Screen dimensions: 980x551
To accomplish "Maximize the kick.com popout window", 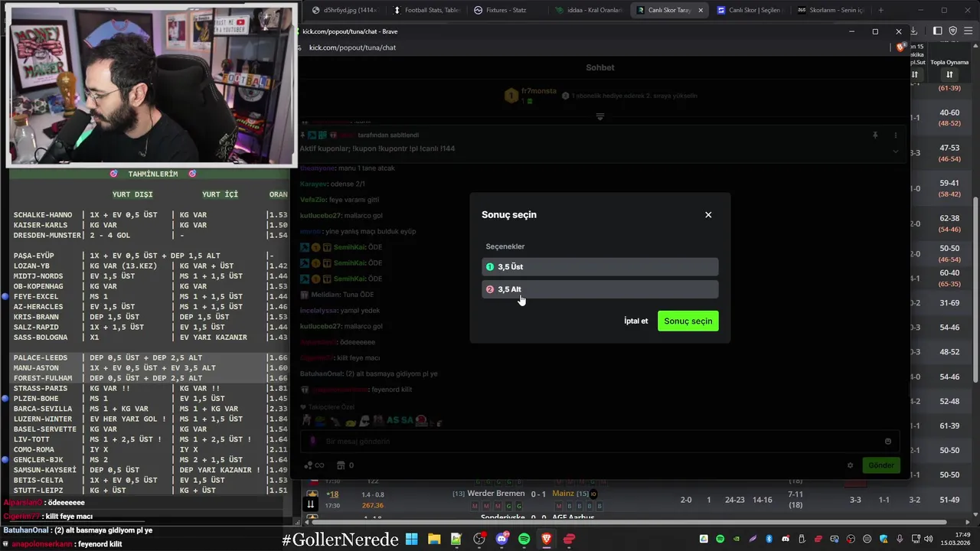I will pos(875,31).
